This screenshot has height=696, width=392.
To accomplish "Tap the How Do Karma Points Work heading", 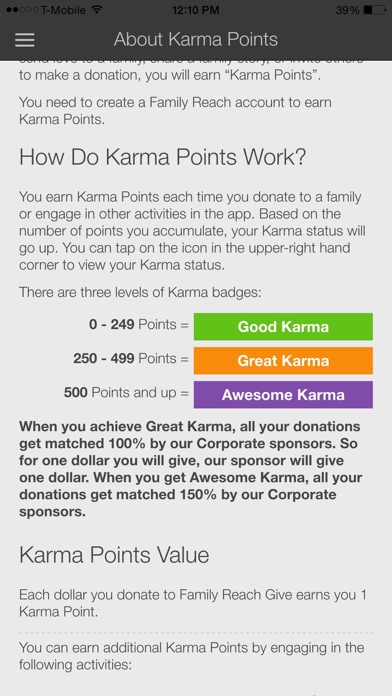I will point(162,158).
